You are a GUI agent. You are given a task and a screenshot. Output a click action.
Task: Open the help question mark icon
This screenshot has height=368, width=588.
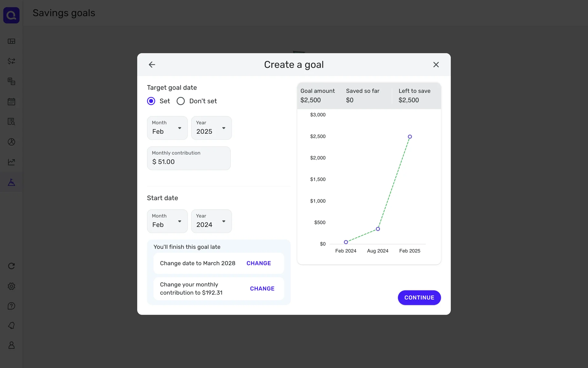pos(11,306)
